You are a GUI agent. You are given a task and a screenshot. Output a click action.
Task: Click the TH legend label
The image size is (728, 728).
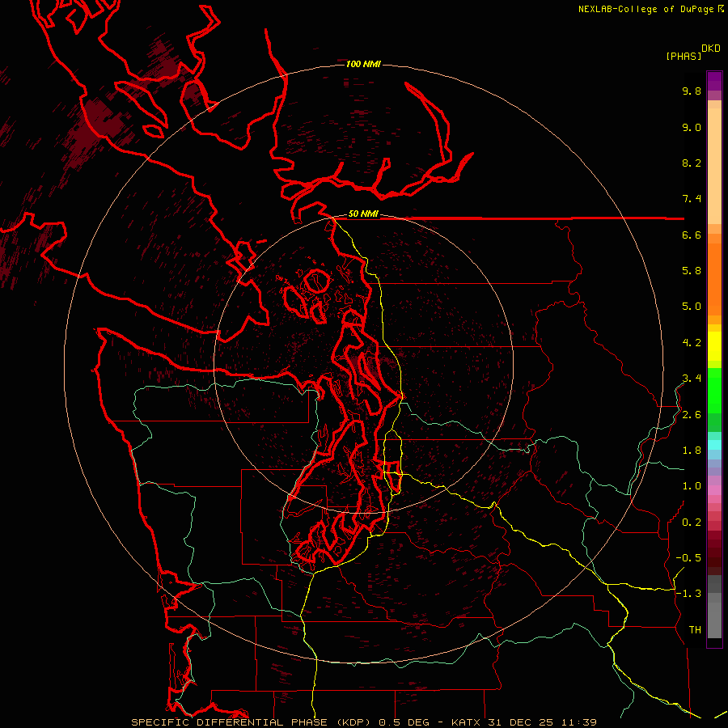pos(695,630)
